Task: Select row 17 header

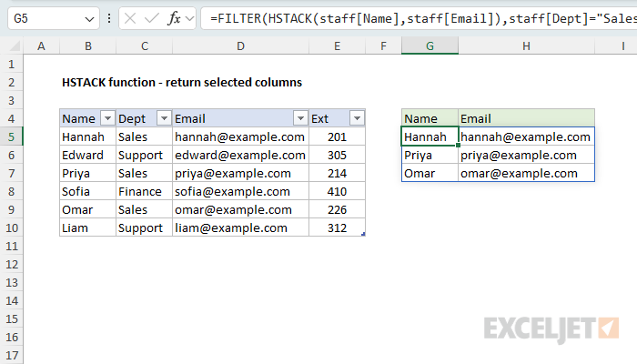Action: (11, 356)
